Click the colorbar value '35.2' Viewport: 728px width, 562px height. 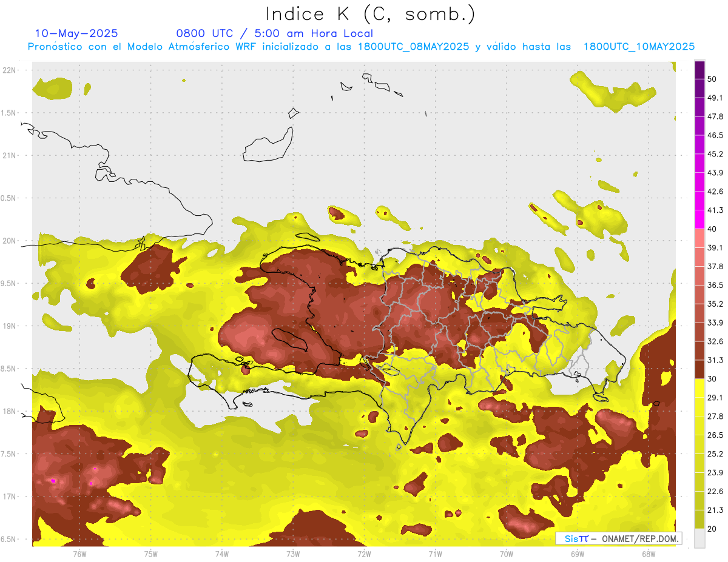pyautogui.click(x=715, y=304)
